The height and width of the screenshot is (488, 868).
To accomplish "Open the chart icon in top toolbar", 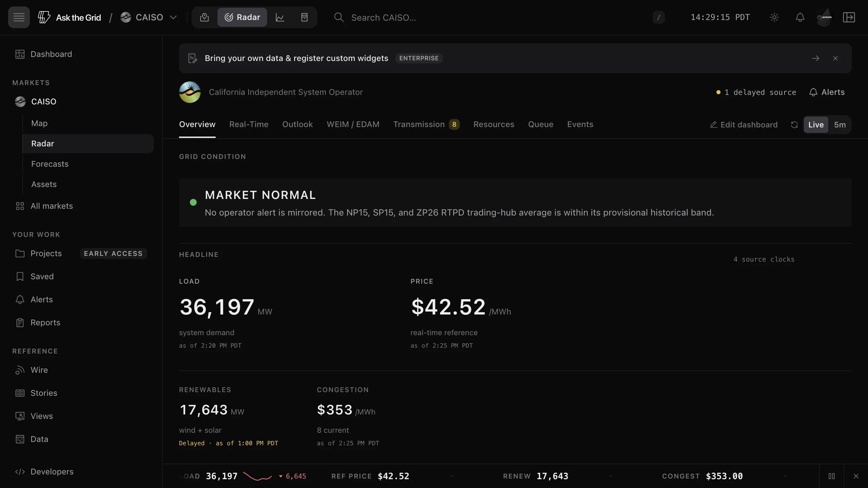I will point(280,17).
